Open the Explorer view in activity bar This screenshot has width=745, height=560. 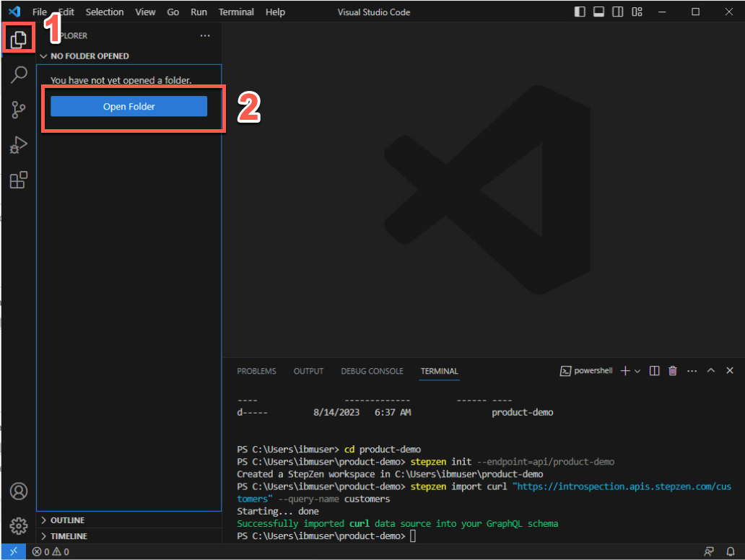(19, 40)
